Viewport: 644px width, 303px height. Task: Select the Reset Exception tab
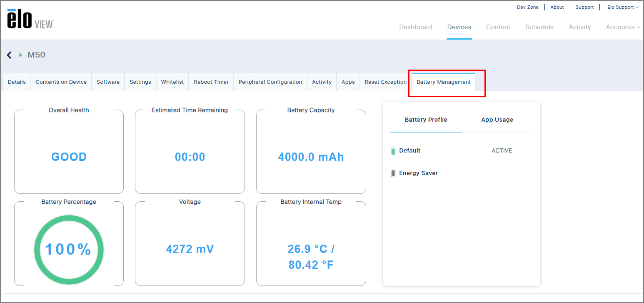pyautogui.click(x=386, y=82)
